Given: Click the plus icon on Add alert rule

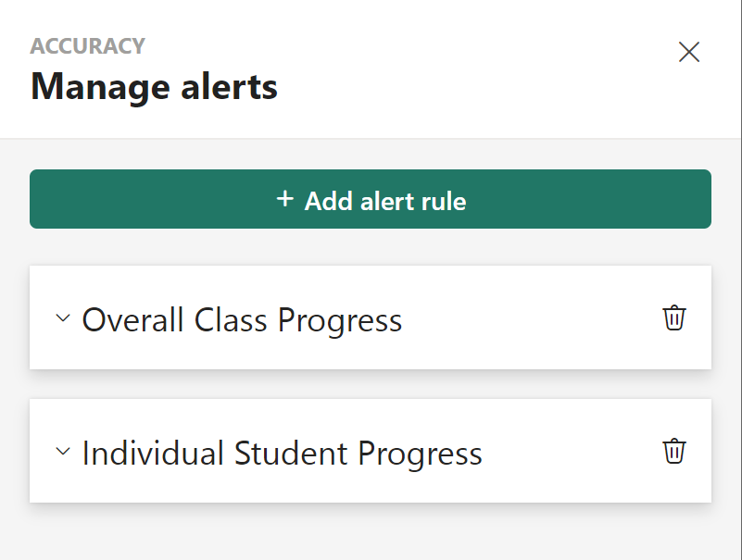Looking at the screenshot, I should (x=284, y=199).
